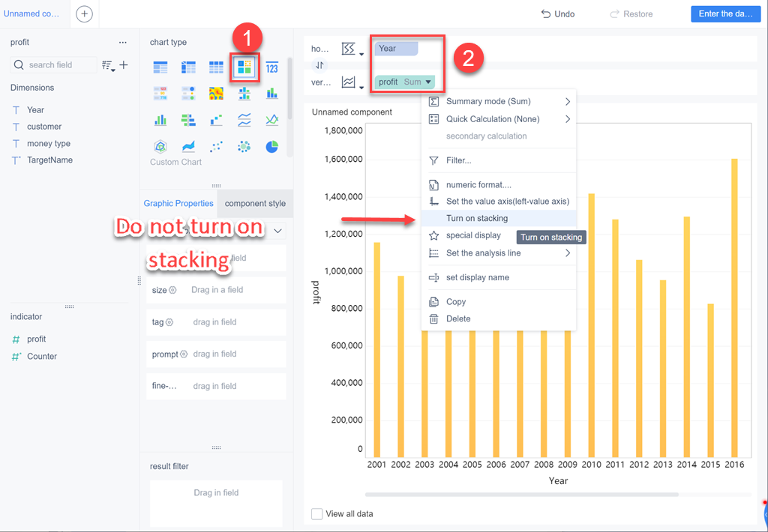This screenshot has width=768, height=532.
Task: Open the Filter... menu entry
Action: click(x=499, y=160)
